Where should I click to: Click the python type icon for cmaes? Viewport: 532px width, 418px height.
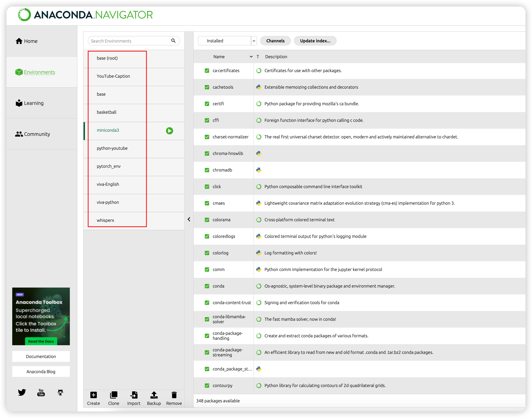click(259, 203)
